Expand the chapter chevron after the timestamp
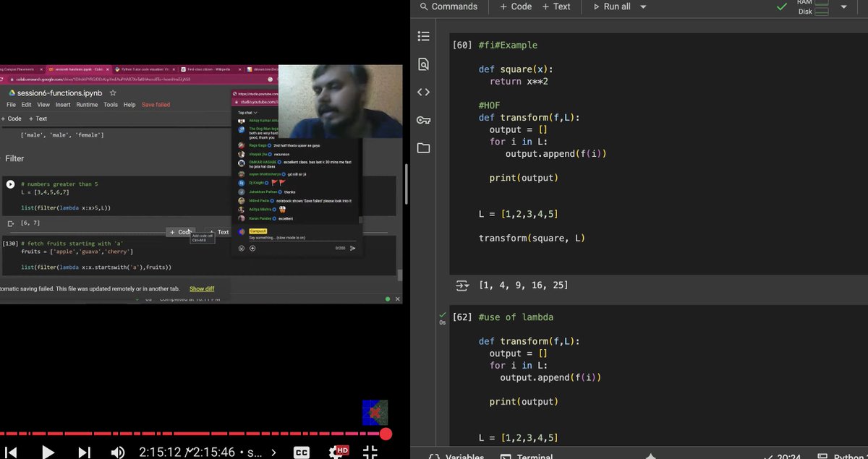 click(x=273, y=452)
